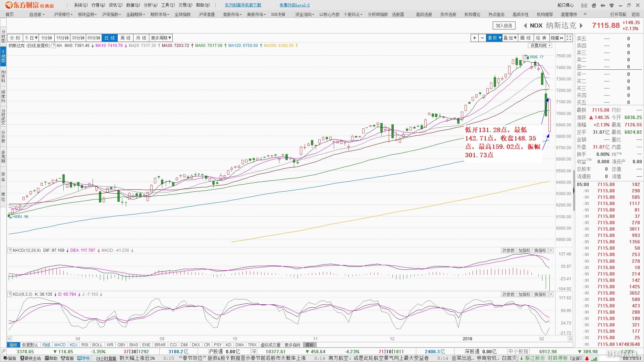Click the 隐藏 panel hide button

[x=557, y=38]
